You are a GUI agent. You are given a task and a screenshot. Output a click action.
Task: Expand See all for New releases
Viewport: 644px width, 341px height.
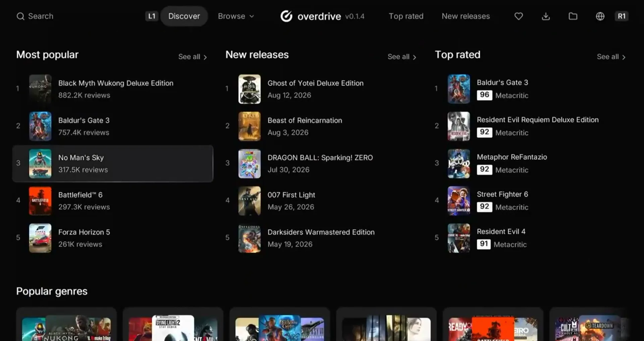[x=402, y=57]
